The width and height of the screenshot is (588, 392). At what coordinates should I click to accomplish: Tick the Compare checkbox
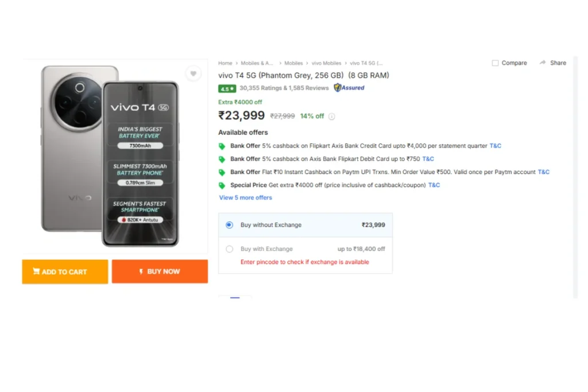point(495,63)
